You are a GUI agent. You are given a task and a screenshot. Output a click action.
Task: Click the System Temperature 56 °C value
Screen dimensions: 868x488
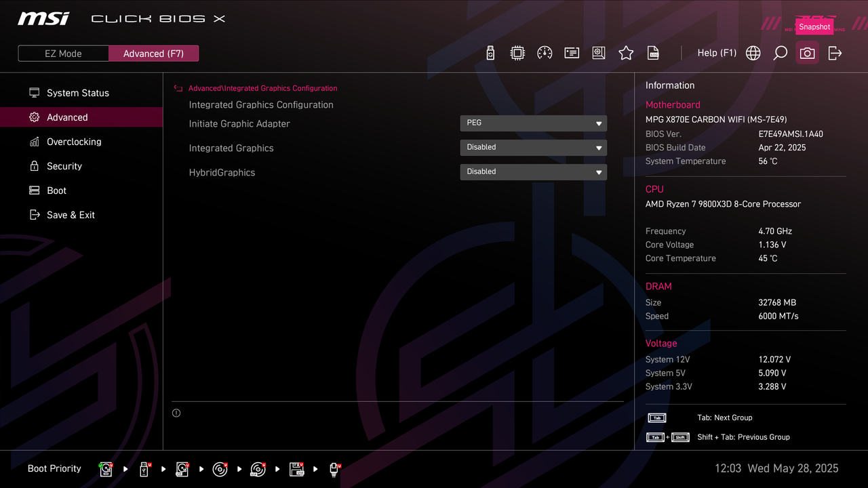768,161
